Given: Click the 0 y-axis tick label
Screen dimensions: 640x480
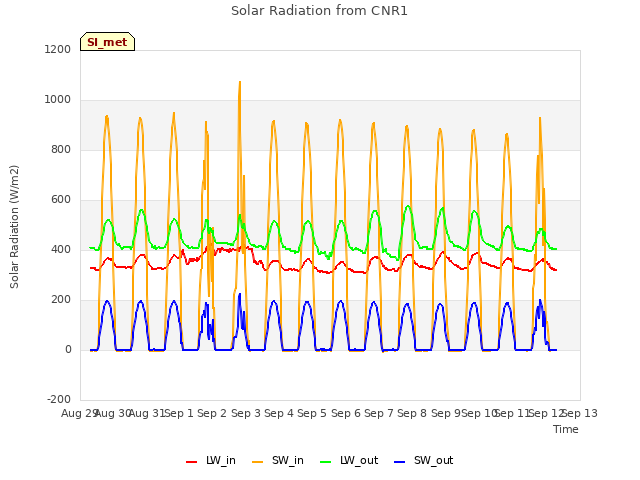Looking at the screenshot, I should tap(68, 349).
